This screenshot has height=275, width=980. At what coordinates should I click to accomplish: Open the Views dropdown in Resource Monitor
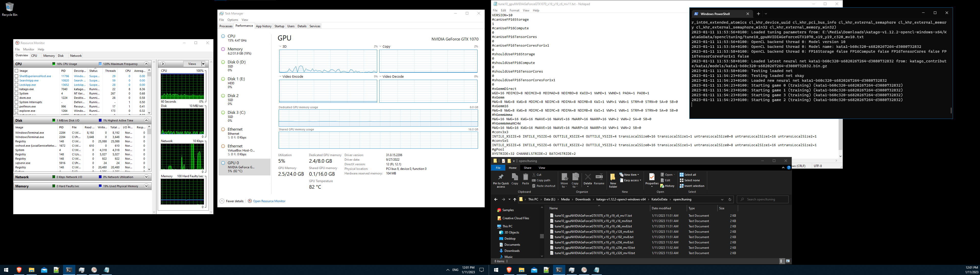(203, 64)
